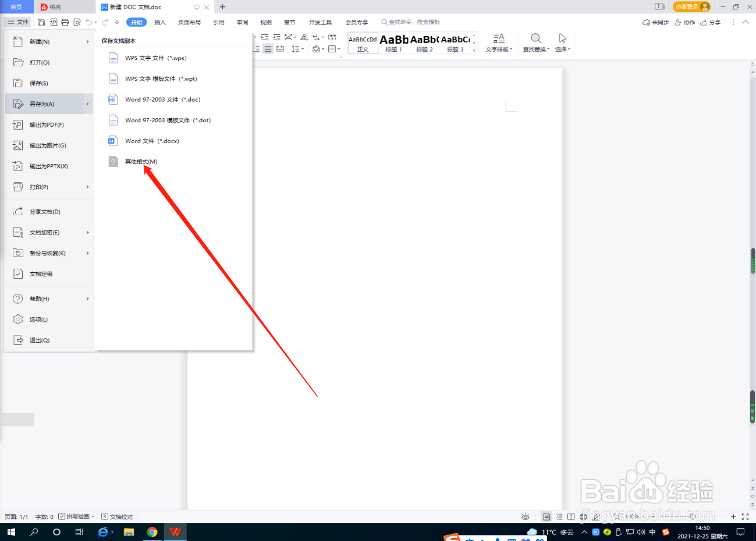
Task: Toggle 拼写检查 spell check in status bar
Action: (x=74, y=517)
